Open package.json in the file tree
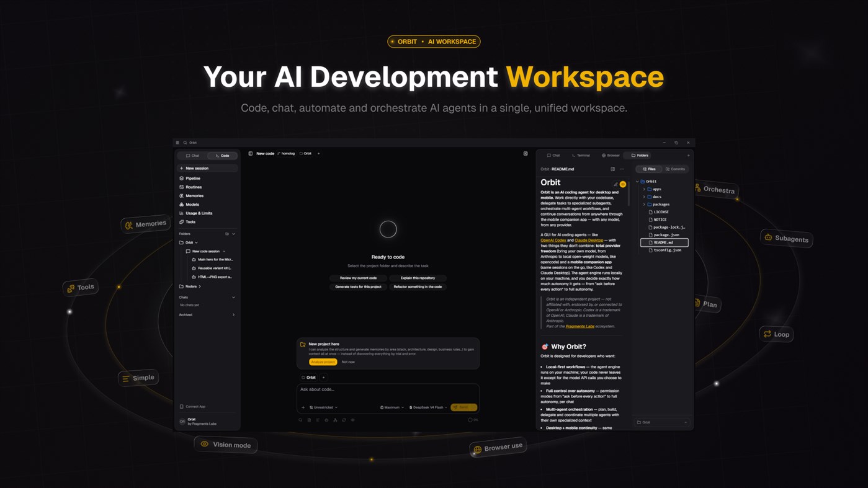This screenshot has width=868, height=488. 664,235
